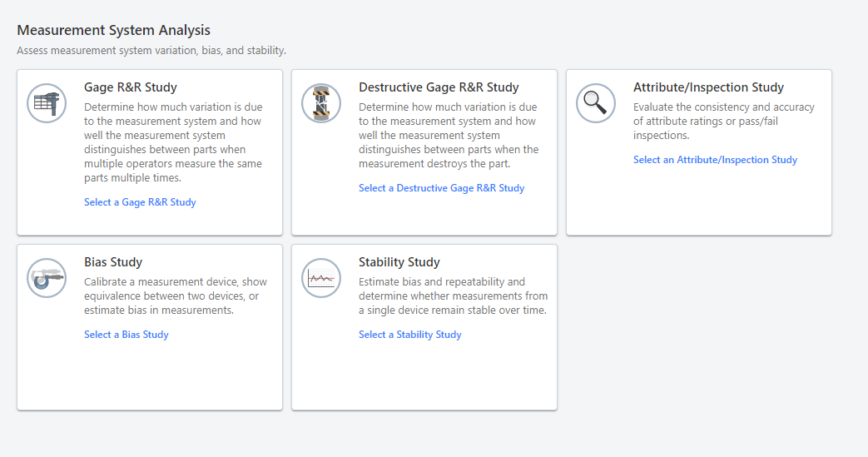
Task: Click the Bias Study micrometer icon
Action: pyautogui.click(x=47, y=278)
